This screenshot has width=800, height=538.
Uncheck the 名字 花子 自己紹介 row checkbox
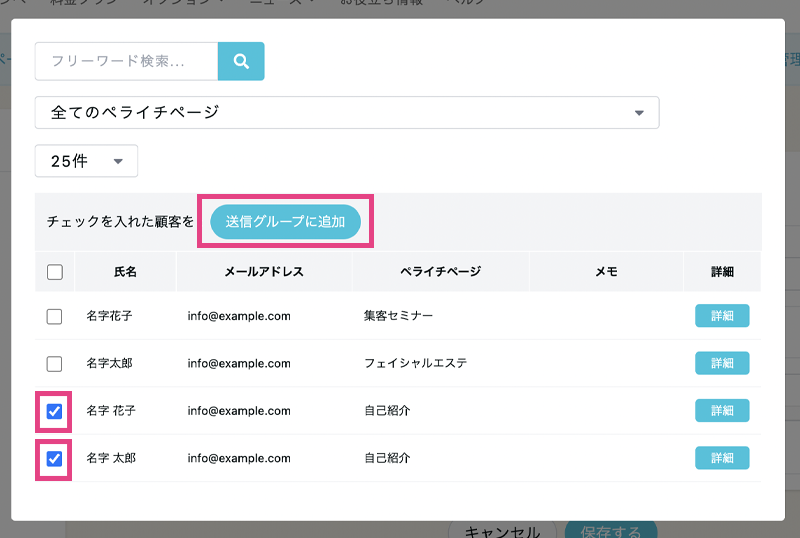coord(55,411)
